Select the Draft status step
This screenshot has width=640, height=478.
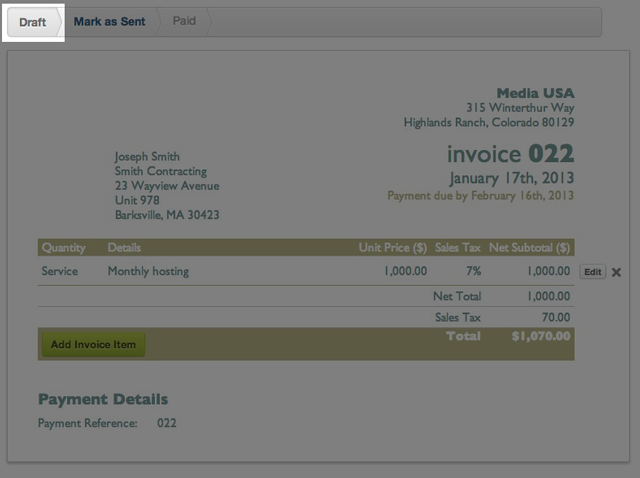tap(33, 22)
